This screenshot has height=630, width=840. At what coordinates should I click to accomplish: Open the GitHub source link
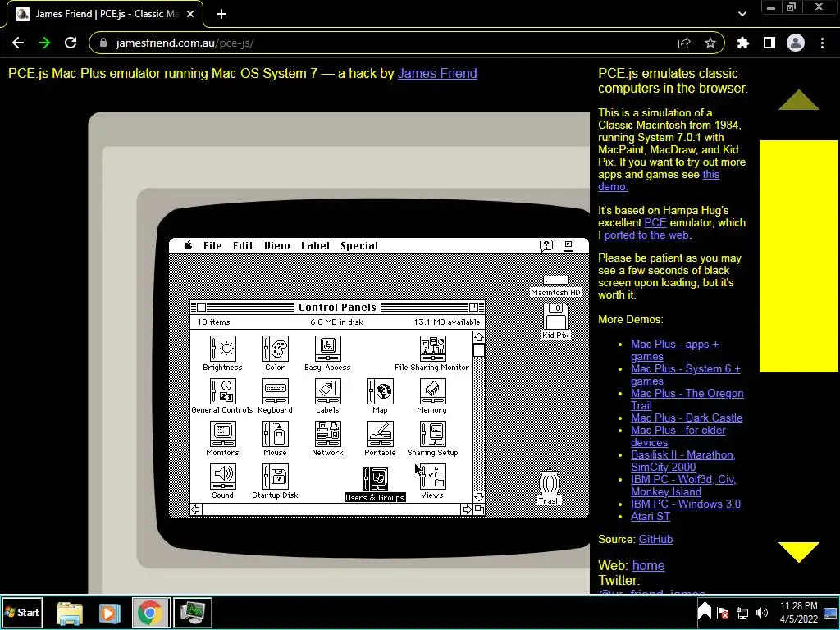(655, 540)
